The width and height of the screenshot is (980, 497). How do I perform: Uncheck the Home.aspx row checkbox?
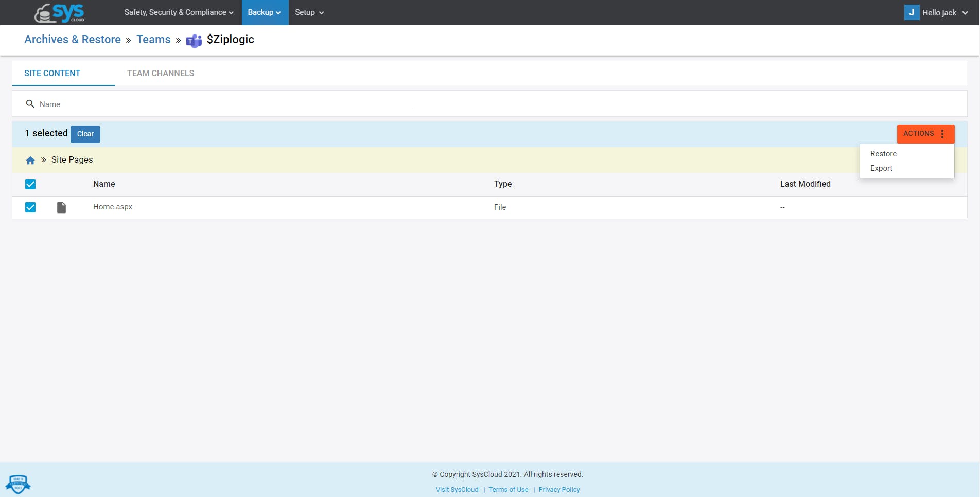pyautogui.click(x=30, y=207)
